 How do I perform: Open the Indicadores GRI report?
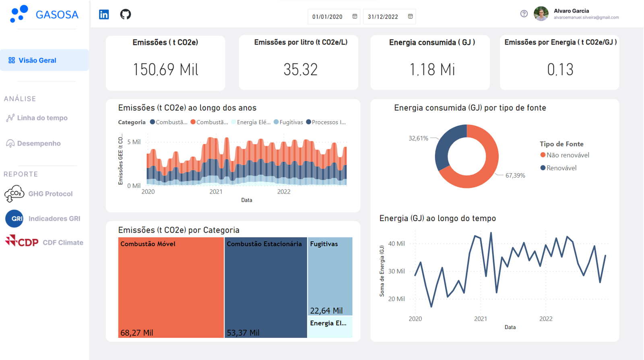(54, 219)
